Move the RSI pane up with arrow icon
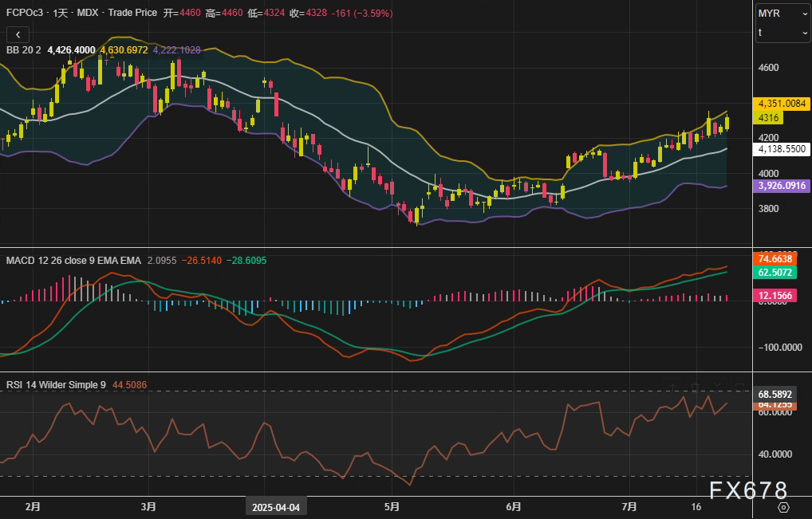Image resolution: width=812 pixels, height=519 pixels. click(x=674, y=387)
